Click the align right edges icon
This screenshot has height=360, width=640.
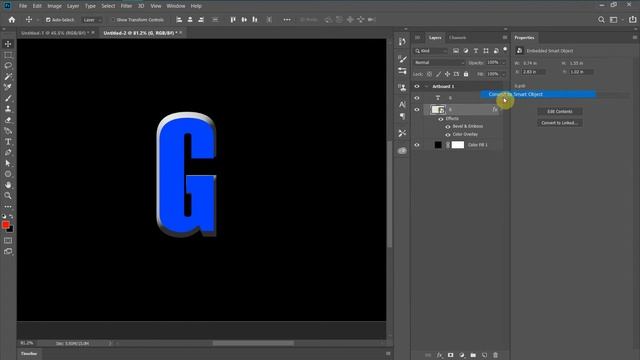201,20
